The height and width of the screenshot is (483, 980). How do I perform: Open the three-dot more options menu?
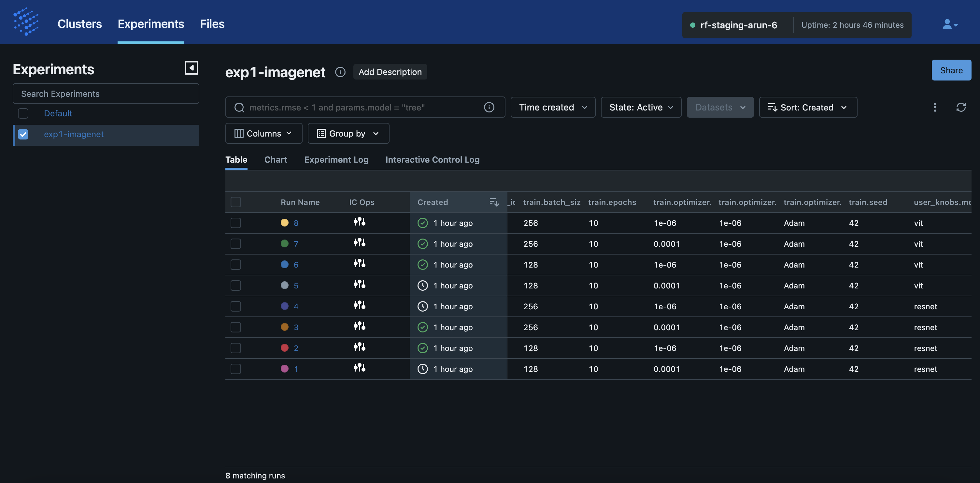point(935,107)
